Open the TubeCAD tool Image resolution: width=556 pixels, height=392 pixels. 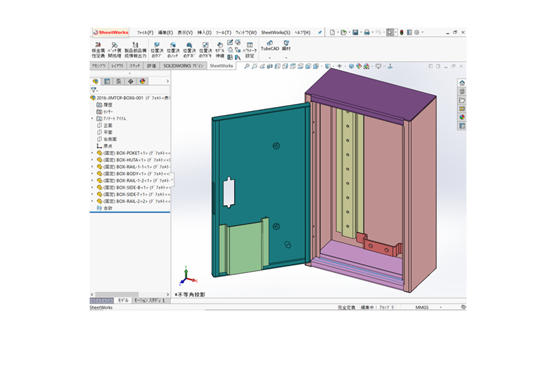(x=270, y=46)
